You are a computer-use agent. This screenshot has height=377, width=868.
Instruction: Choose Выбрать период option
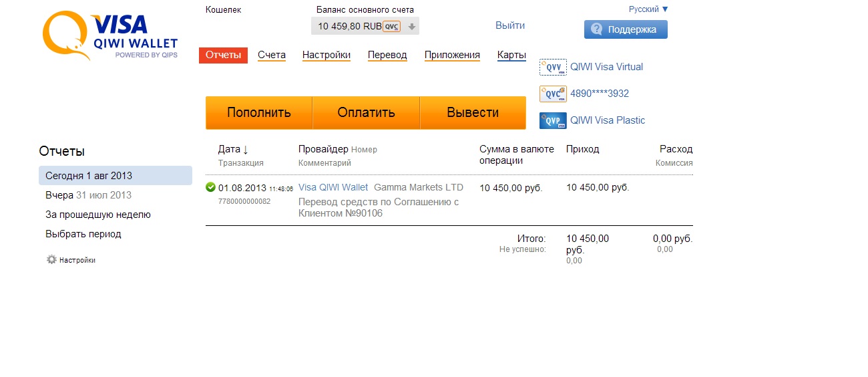83,234
